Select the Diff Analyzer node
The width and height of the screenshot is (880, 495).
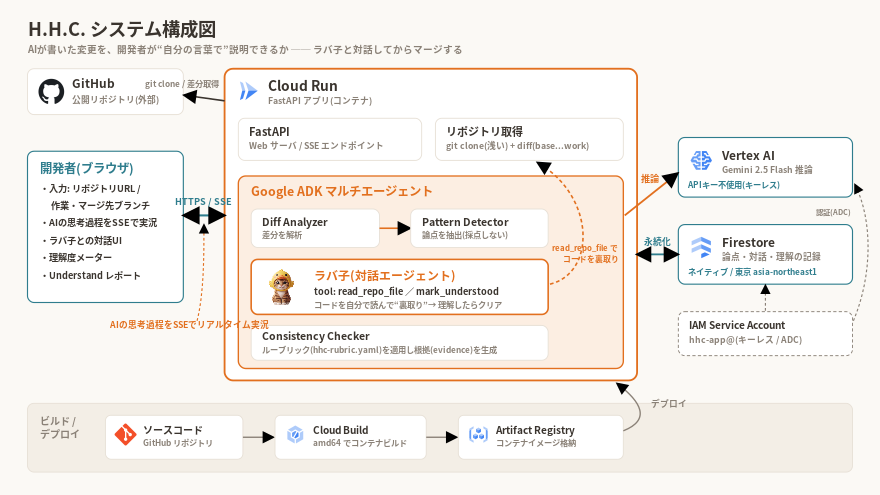tap(315, 228)
